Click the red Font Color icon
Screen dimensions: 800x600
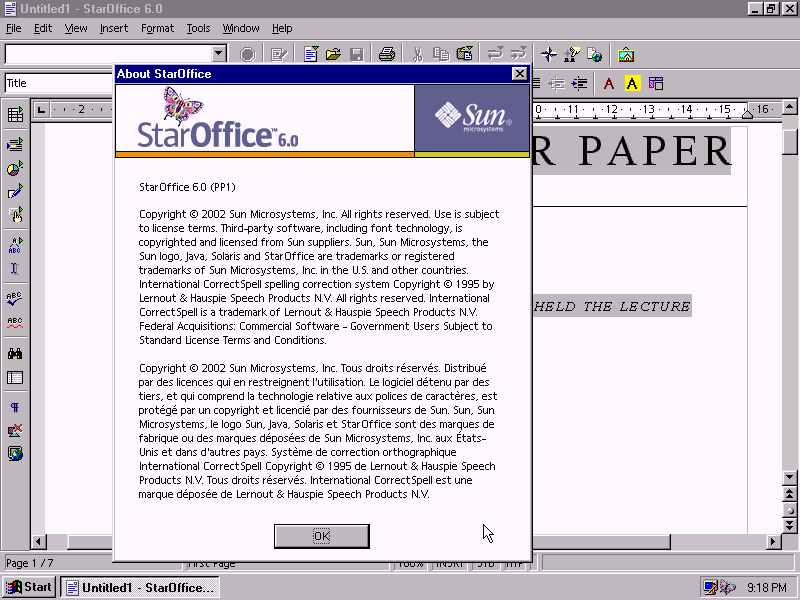point(609,83)
